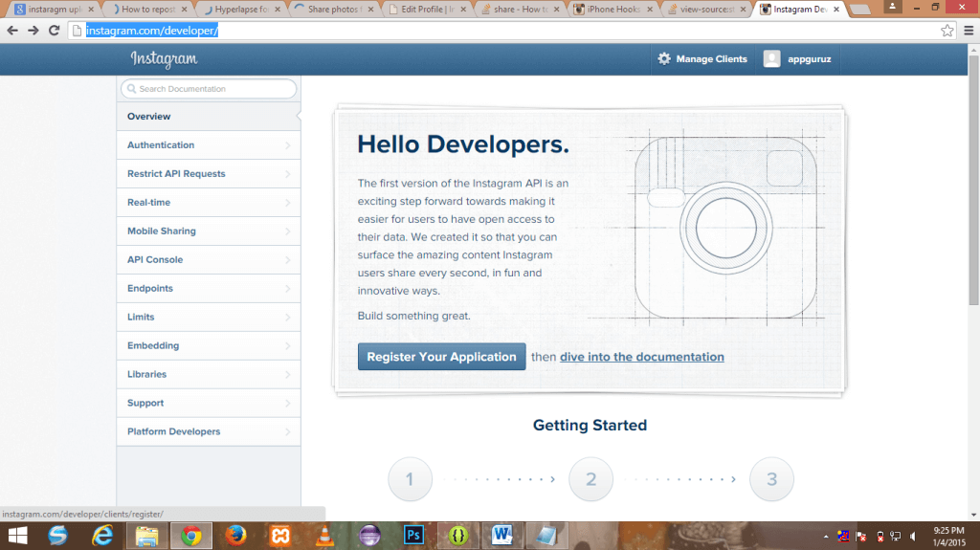The image size is (980, 550).
Task: Click the appguruz username
Action: point(810,59)
